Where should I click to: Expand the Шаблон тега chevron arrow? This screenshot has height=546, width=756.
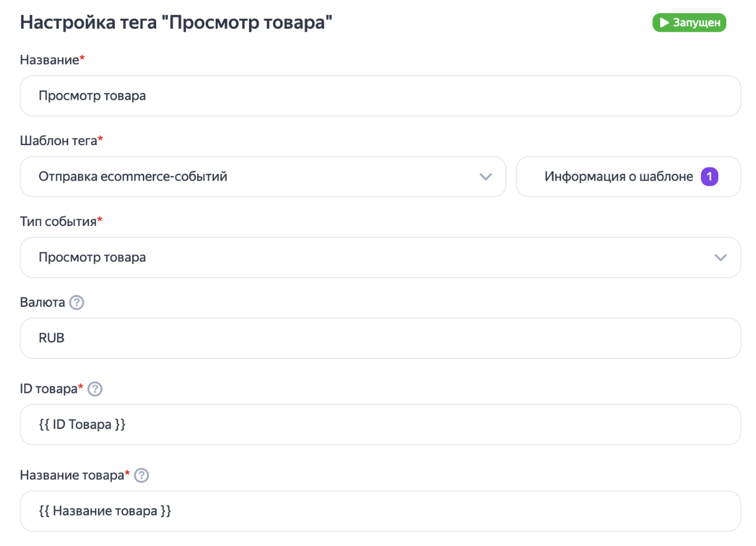(485, 177)
